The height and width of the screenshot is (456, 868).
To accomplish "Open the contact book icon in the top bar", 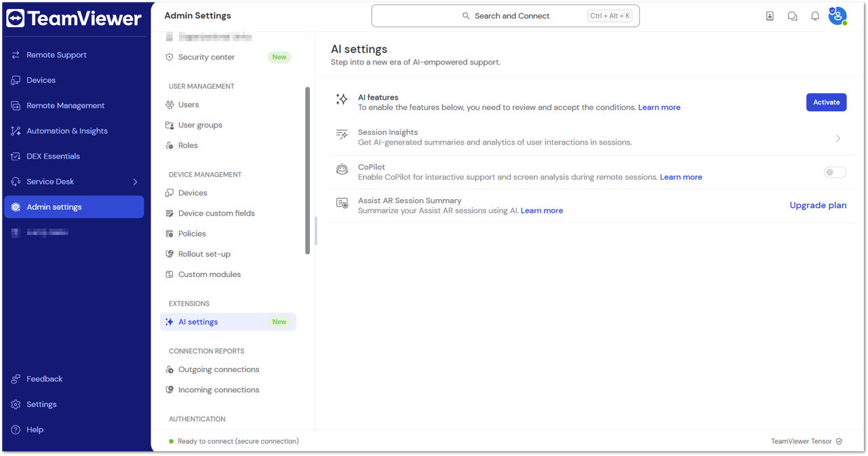I will [770, 16].
